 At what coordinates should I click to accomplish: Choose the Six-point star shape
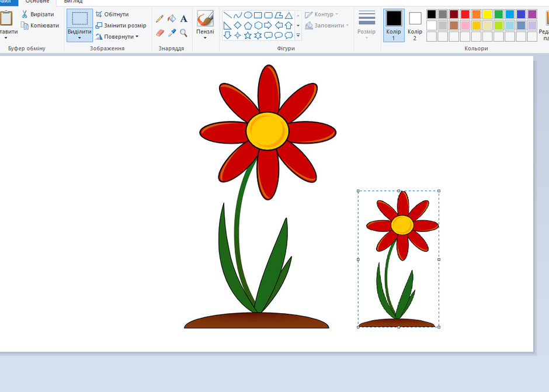coord(258,36)
